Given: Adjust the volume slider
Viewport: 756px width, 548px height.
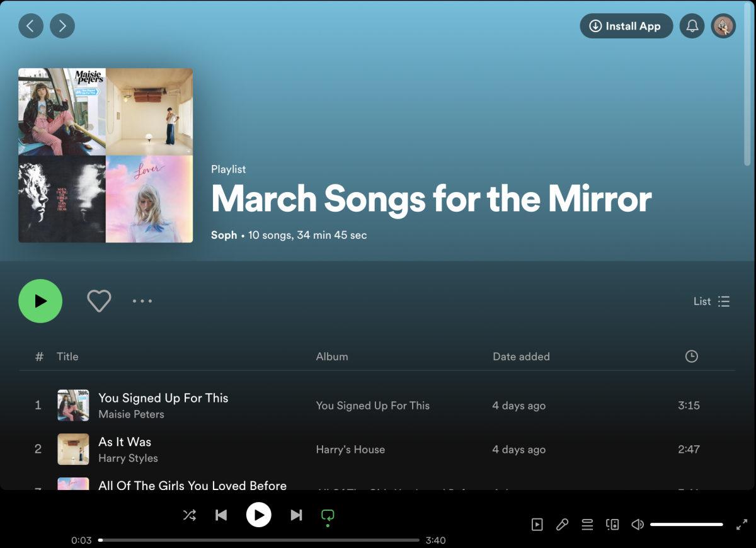Looking at the screenshot, I should 686,524.
